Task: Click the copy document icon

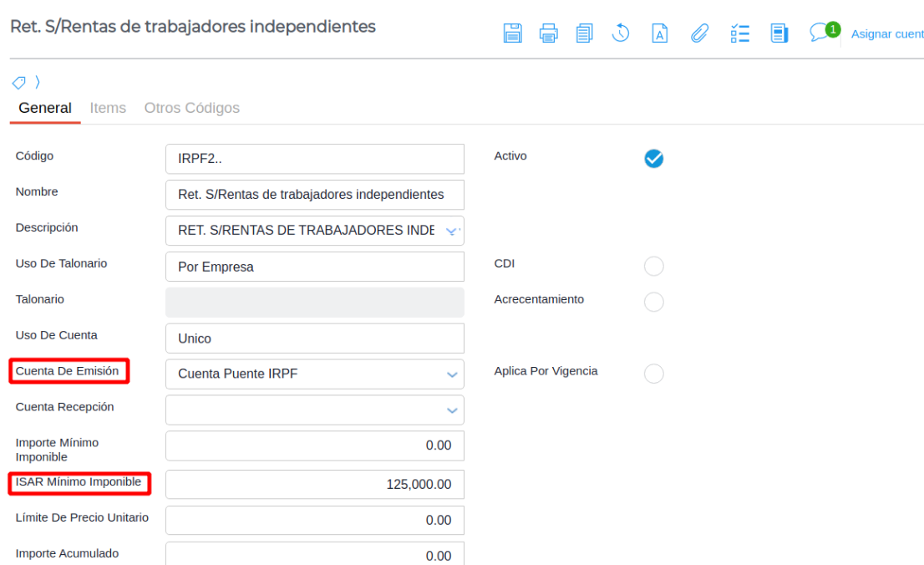Action: [x=584, y=33]
